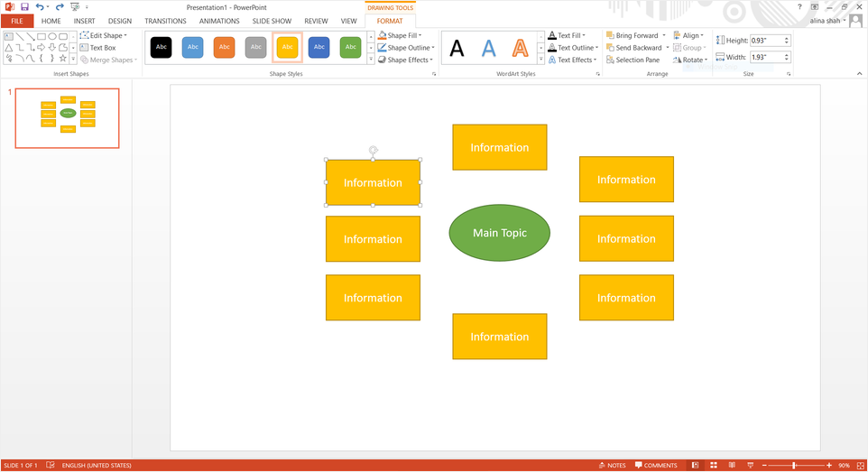Switch to Slide Sorter view
Viewport: 868px width, 472px height.
714,466
